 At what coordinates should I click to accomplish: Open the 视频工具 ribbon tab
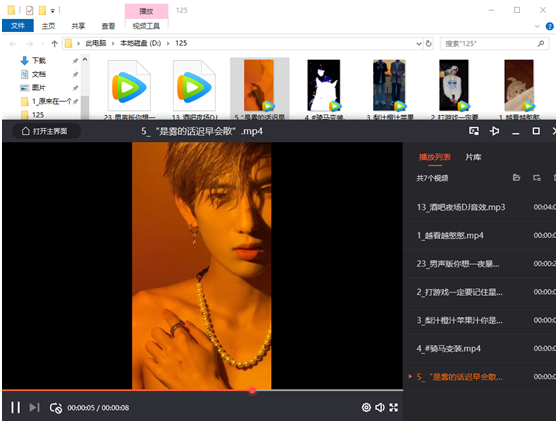(x=146, y=26)
